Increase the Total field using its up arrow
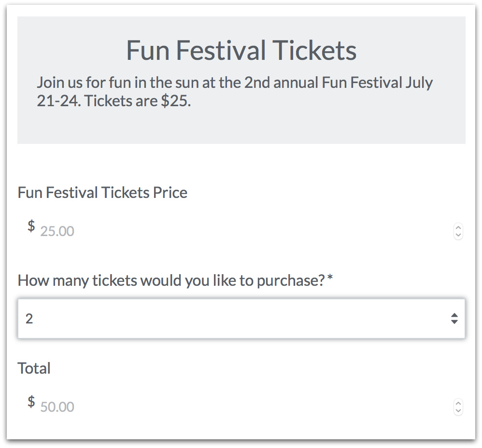This screenshot has height=448, width=482. click(458, 403)
